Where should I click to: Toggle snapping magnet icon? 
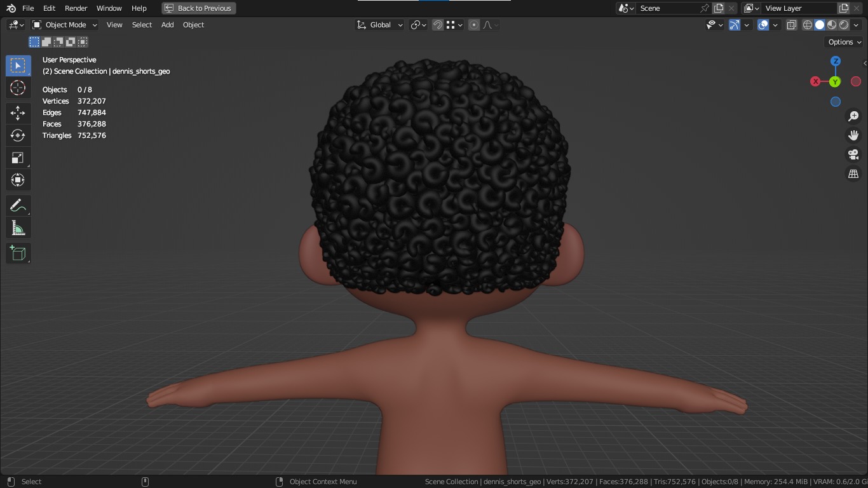coord(438,25)
